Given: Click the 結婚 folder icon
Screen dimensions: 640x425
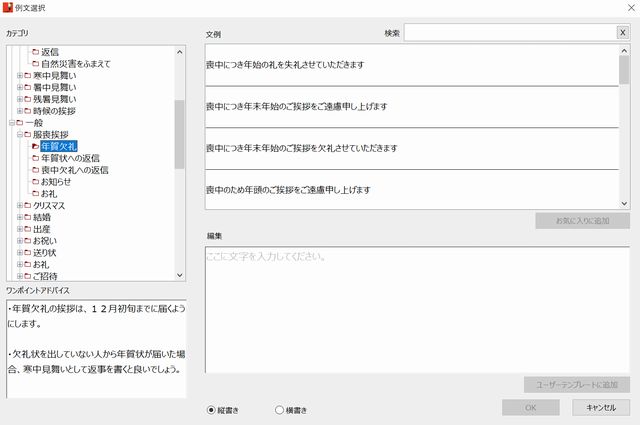Looking at the screenshot, I should pos(27,217).
